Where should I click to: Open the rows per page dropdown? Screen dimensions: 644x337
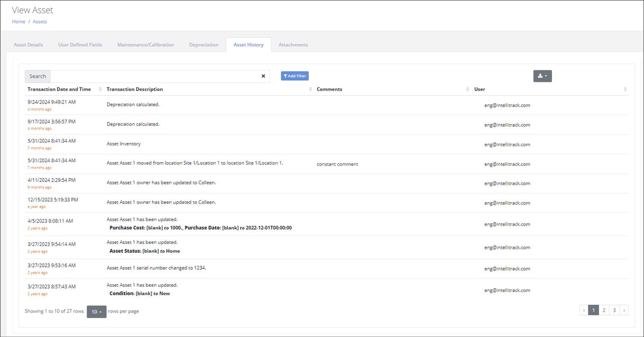click(97, 312)
